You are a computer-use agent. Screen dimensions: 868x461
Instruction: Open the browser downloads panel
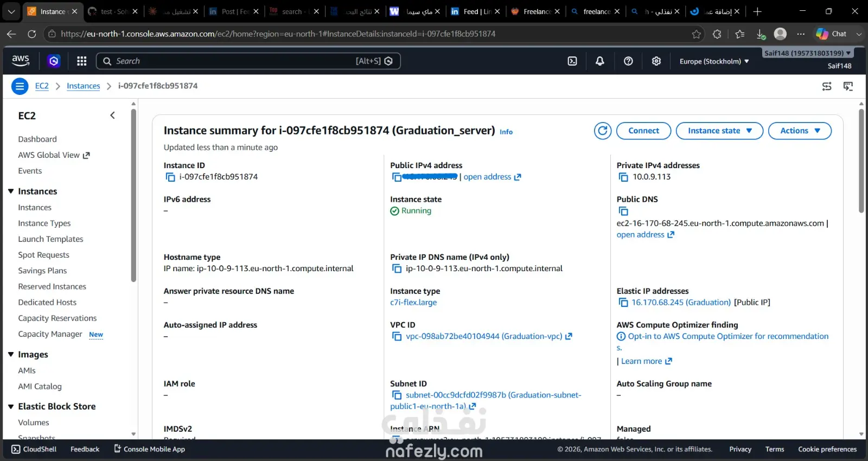pos(761,34)
